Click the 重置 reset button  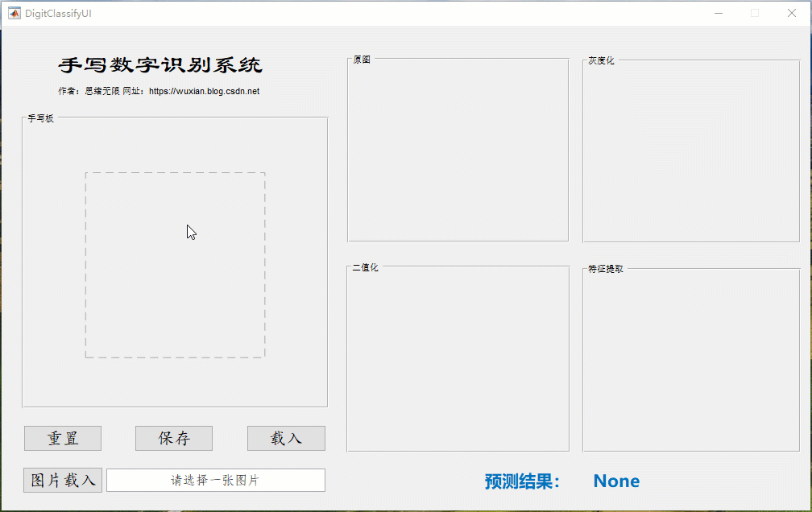pos(63,439)
